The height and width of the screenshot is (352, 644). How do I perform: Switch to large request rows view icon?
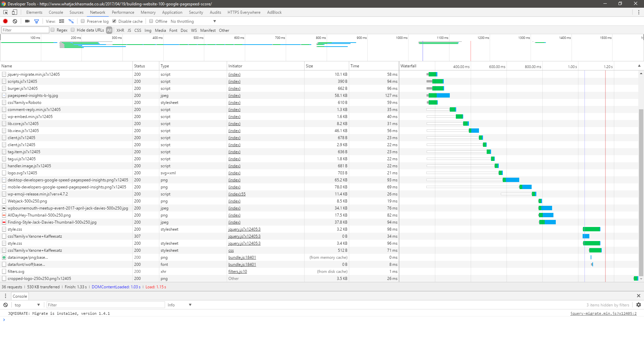pos(62,21)
